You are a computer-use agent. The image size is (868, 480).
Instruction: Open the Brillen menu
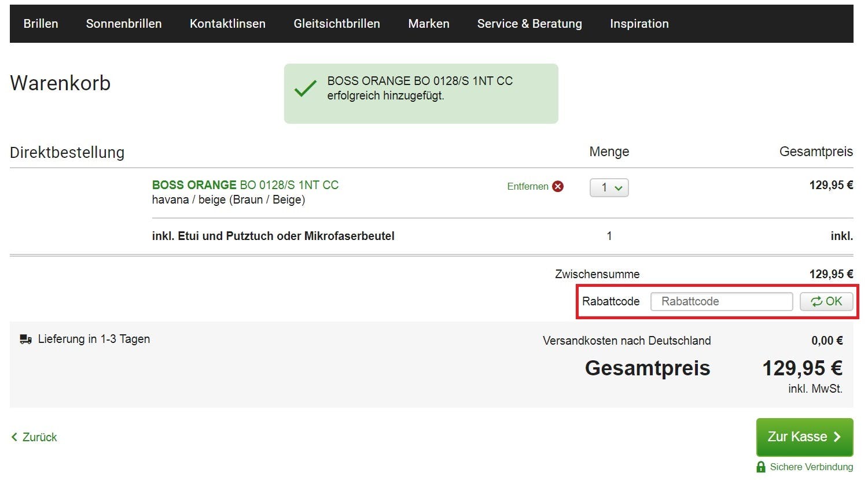(x=41, y=24)
